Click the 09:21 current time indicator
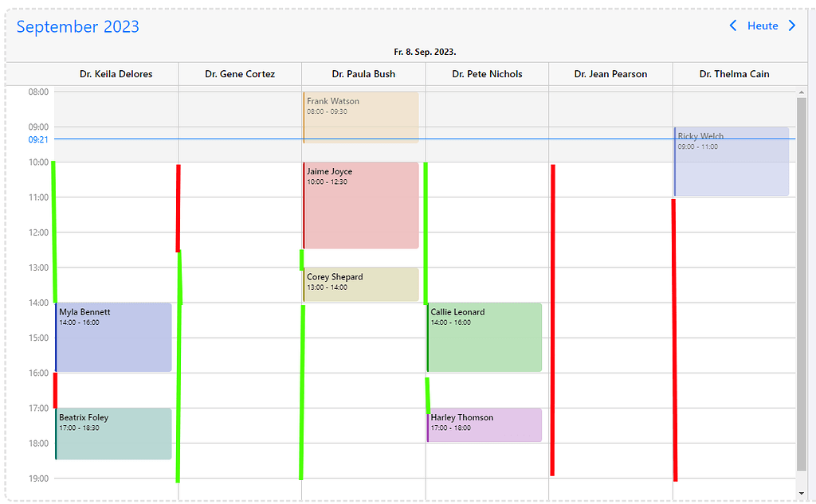Image resolution: width=816 pixels, height=504 pixels. click(37, 139)
